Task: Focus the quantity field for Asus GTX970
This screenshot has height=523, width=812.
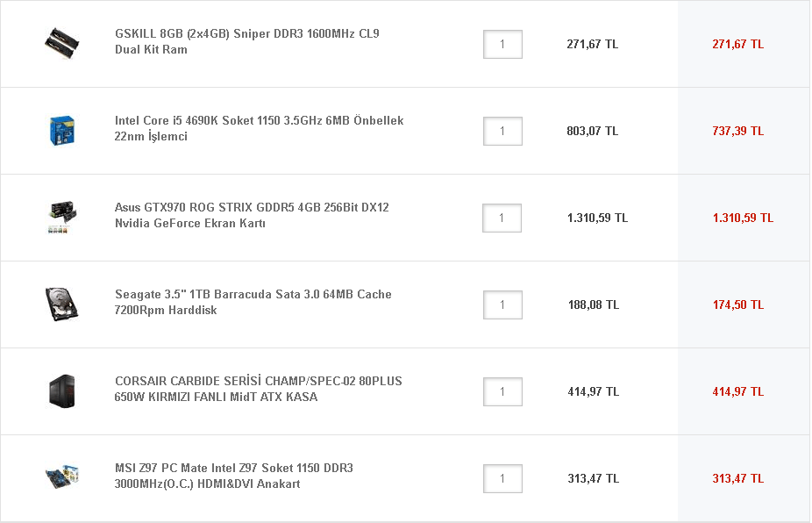Action: pos(502,218)
